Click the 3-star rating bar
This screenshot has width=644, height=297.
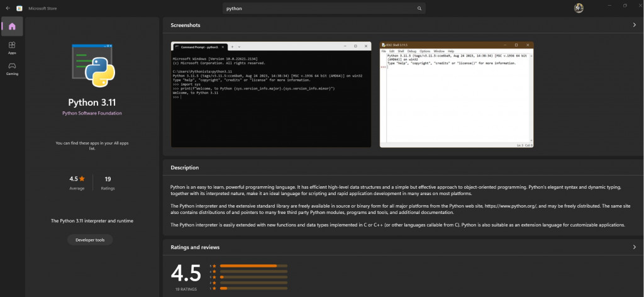click(x=253, y=277)
